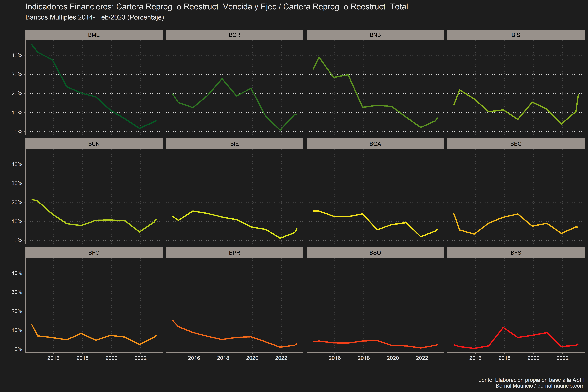Click the 2022 axis label under BPR
Viewport: 588px width, 392px height.
(x=281, y=358)
